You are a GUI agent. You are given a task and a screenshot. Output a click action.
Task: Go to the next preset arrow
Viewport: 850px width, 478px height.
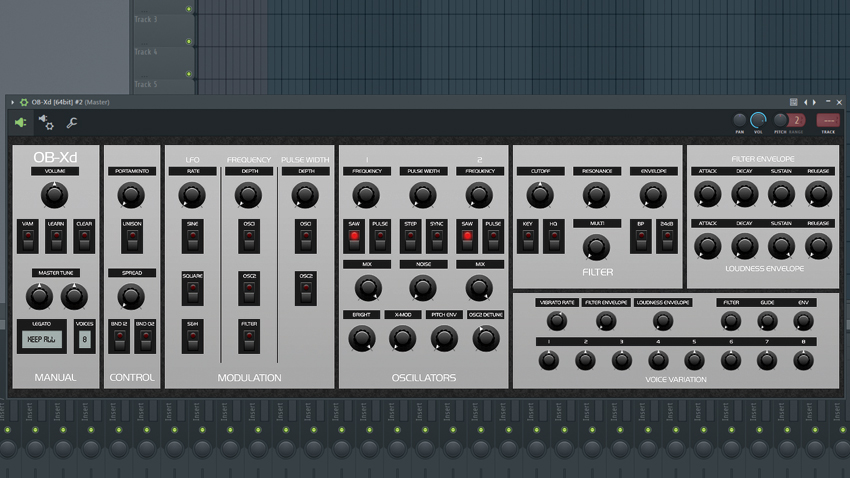click(814, 102)
